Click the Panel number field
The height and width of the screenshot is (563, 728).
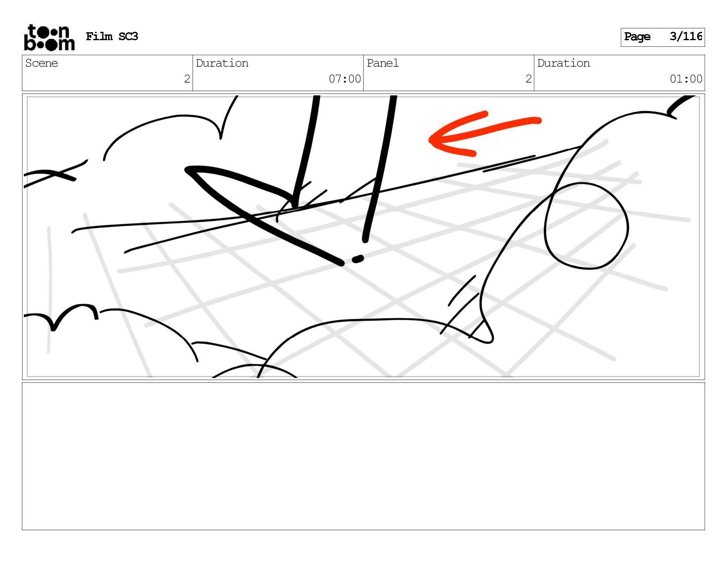[x=449, y=73]
